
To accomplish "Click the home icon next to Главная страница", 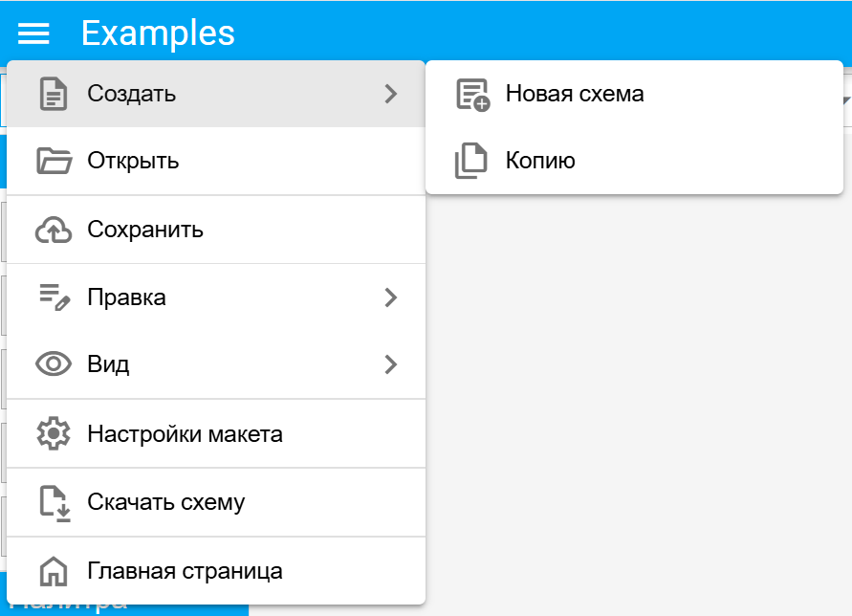I will pos(53,570).
